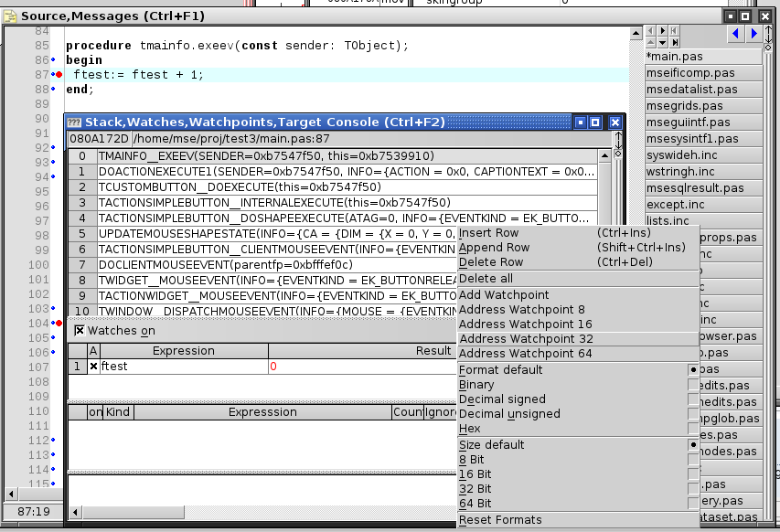Toggle the Watches on checkbox
780x532 pixels.
pyautogui.click(x=80, y=330)
